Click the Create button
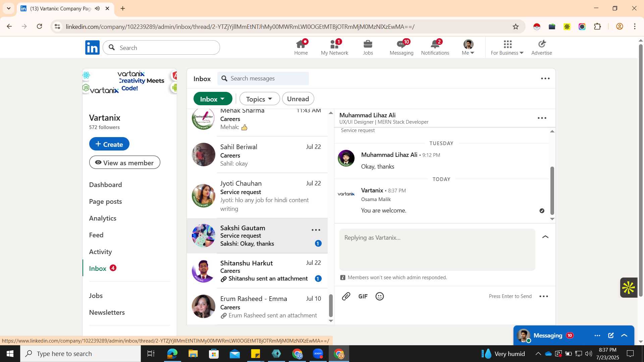644x362 pixels. pos(109,144)
